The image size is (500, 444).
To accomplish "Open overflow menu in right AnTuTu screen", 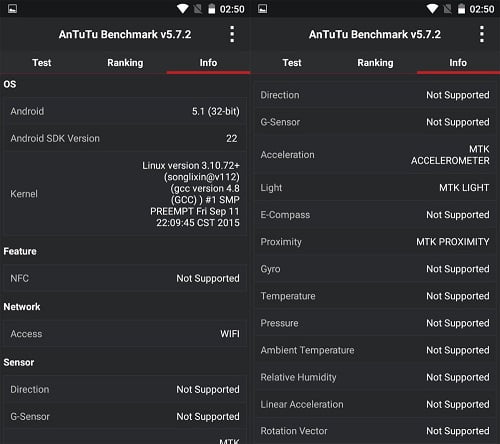I will point(482,34).
